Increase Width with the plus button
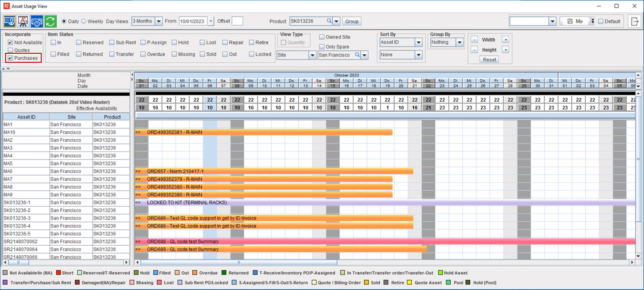Screen dimensions: 644x290 pos(505,40)
